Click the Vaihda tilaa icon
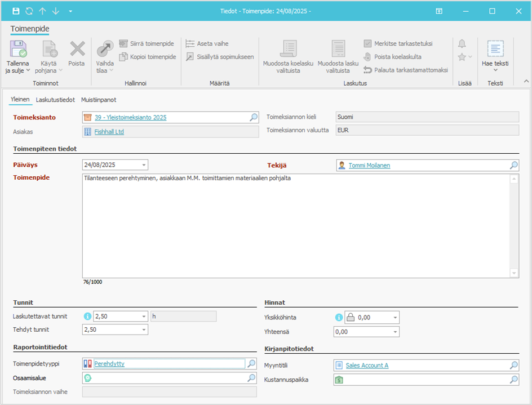Viewport: 532px width, 405px height. [105, 49]
